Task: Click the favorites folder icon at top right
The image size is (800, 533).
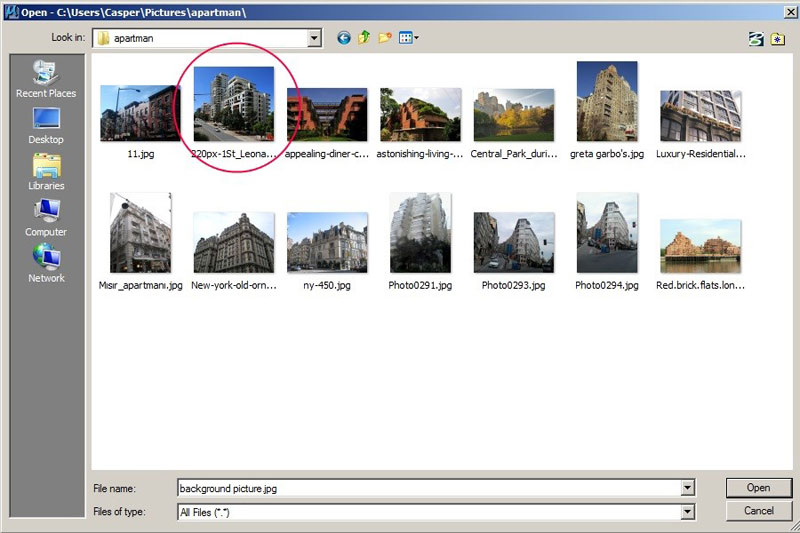Action: 777,38
